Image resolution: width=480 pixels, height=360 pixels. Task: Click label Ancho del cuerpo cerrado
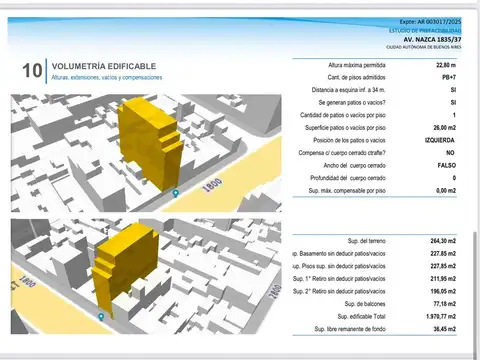(x=354, y=165)
